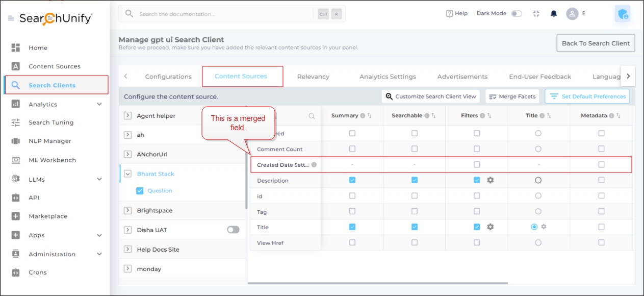Enable the Disha UAT toggle

point(233,230)
